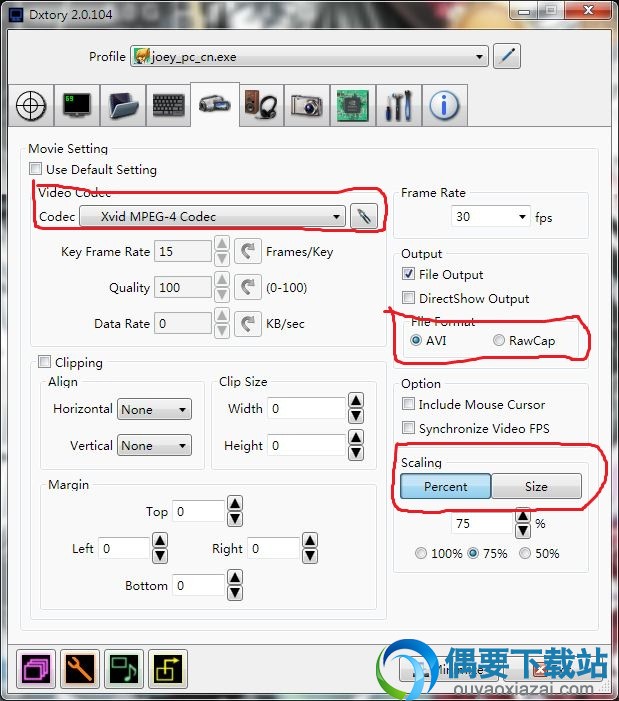Reset Data Rate to default
This screenshot has height=701, width=619.
248,323
